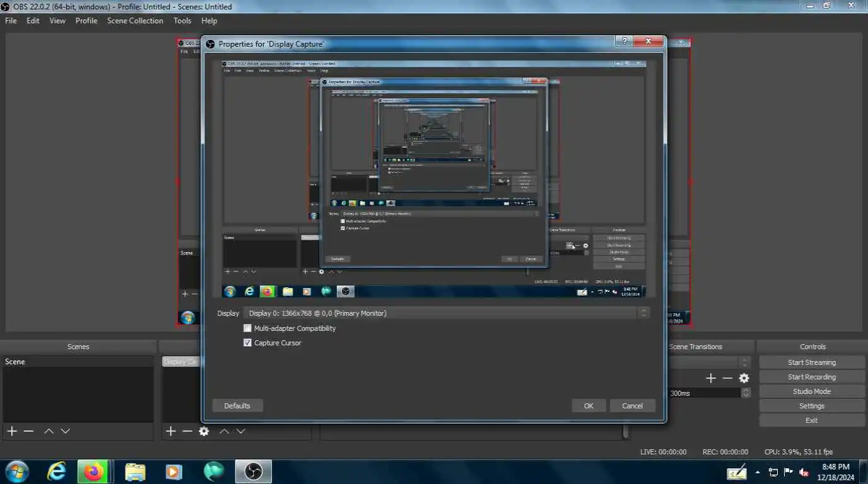Screen dimensions: 868x484
Task: Click the REC: 00:00:00 status text
Action: point(725,452)
